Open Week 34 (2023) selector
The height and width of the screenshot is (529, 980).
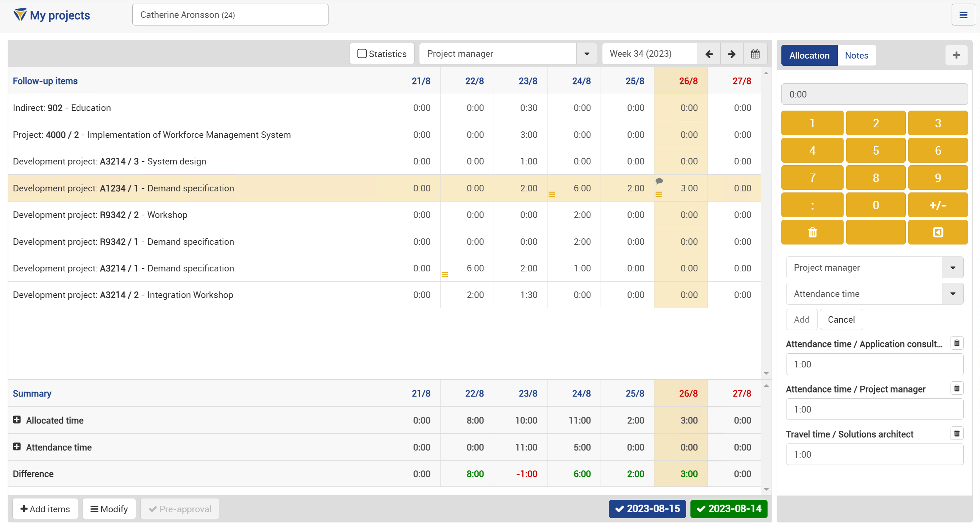(649, 53)
